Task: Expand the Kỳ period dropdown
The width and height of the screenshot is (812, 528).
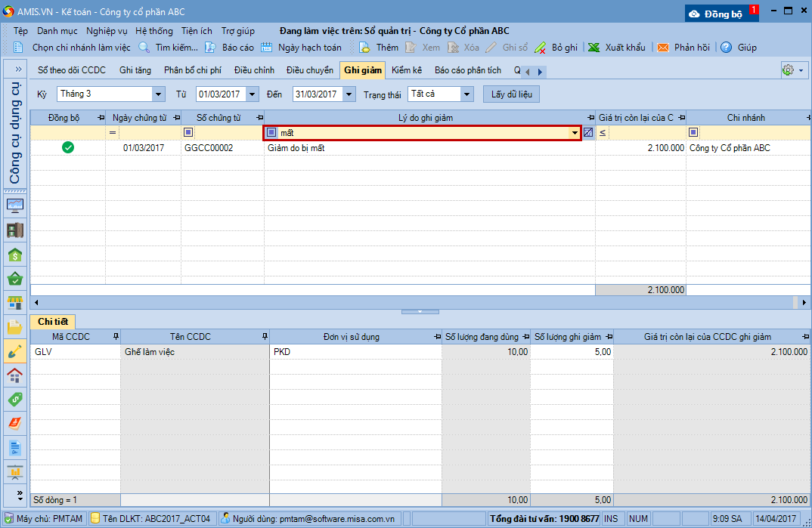Action: coord(159,94)
